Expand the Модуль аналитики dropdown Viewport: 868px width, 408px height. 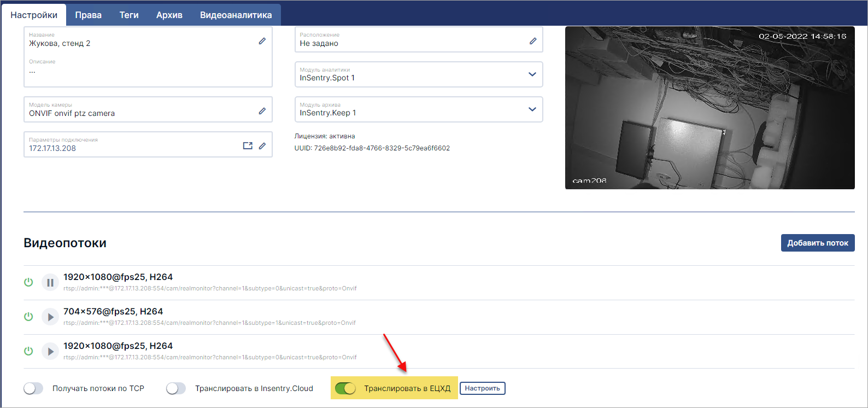coord(532,74)
